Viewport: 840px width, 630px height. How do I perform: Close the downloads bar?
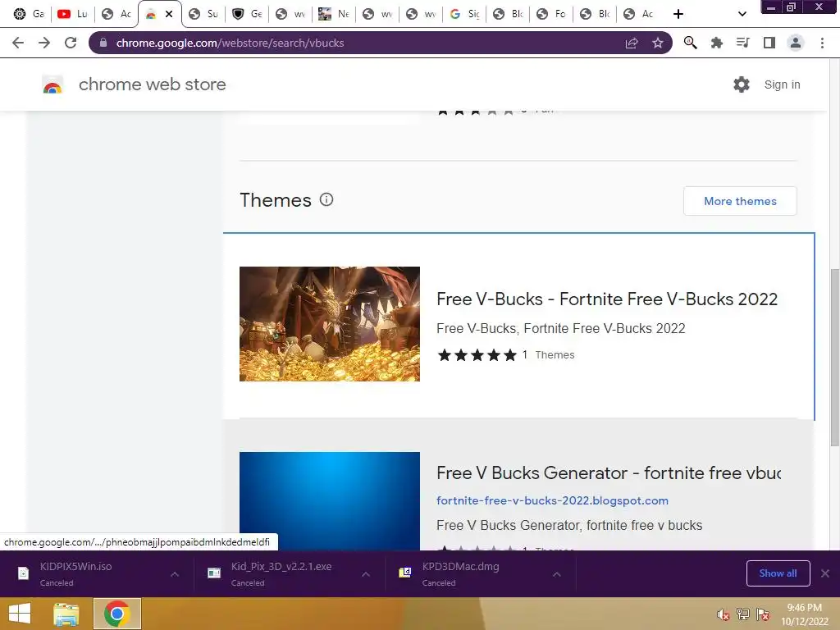click(825, 573)
